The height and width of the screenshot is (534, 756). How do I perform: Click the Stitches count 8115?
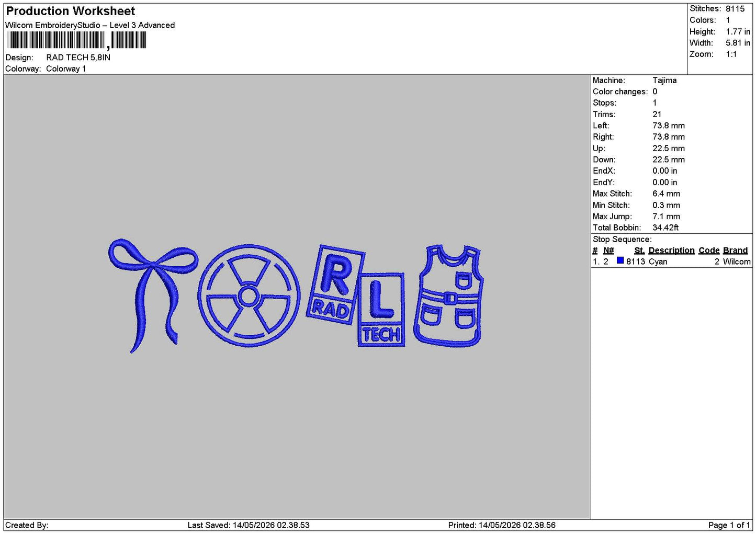[735, 8]
